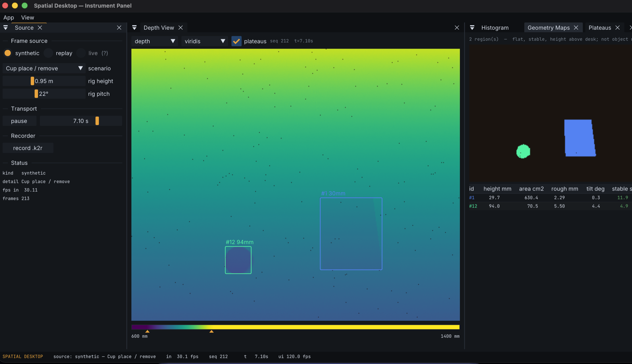Select the Source tab
632x364 pixels.
(24, 28)
